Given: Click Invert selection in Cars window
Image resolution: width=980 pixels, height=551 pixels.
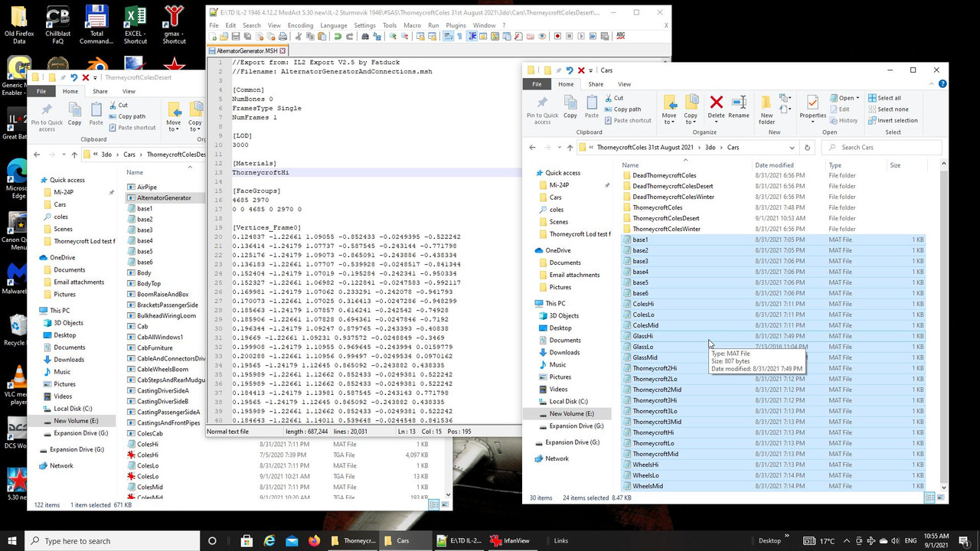Looking at the screenshot, I should click(x=891, y=120).
